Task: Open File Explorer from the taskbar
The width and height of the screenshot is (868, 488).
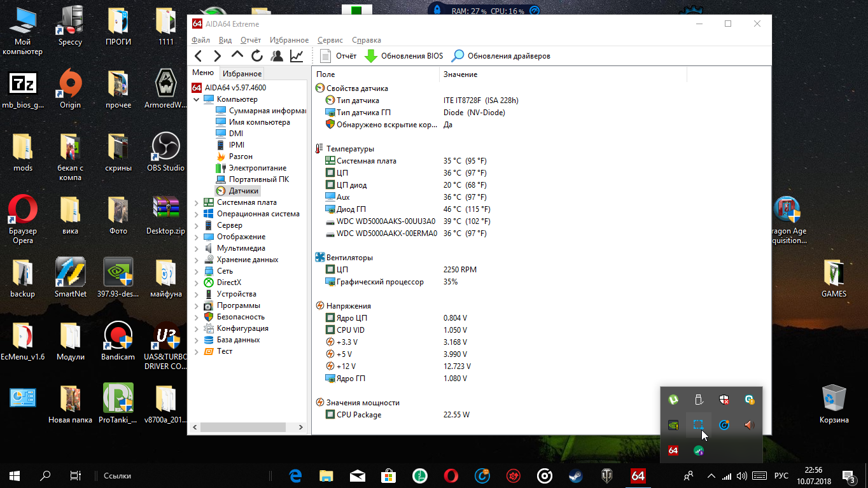Action: pos(326,475)
